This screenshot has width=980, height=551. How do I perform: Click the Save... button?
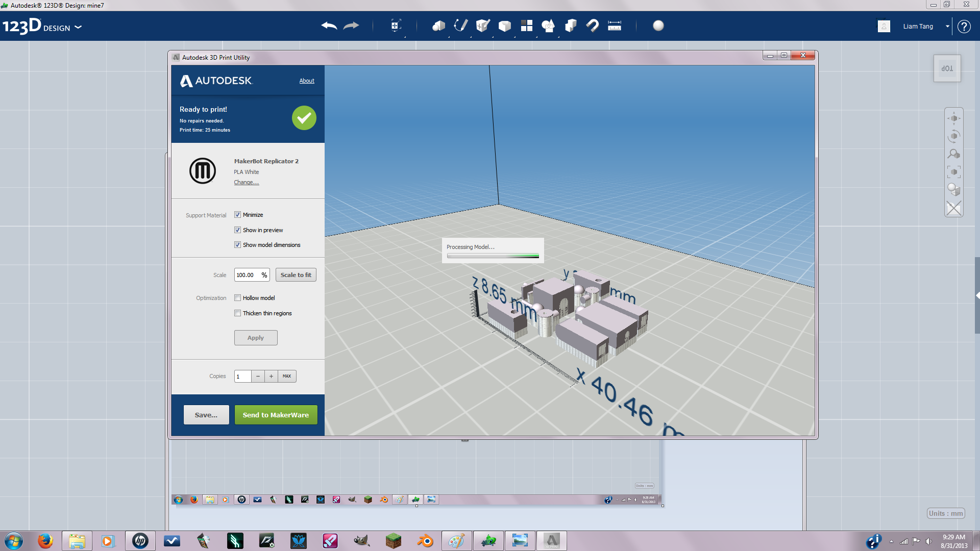tap(206, 415)
